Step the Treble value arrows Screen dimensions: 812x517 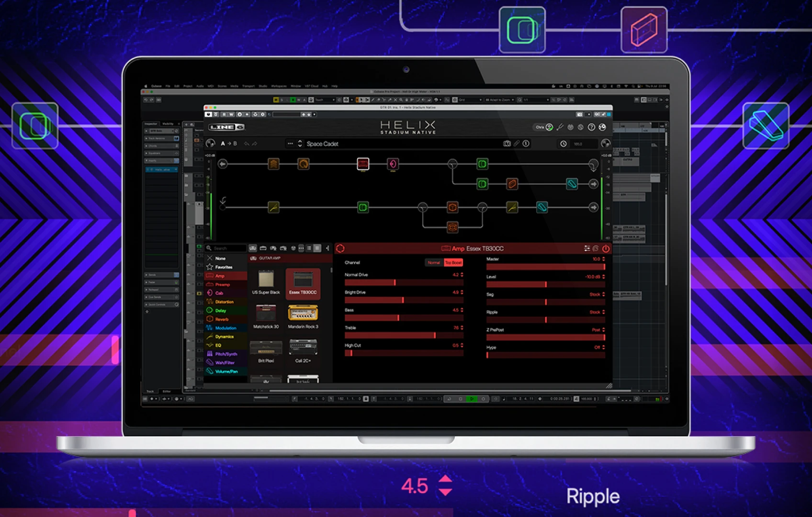click(462, 328)
